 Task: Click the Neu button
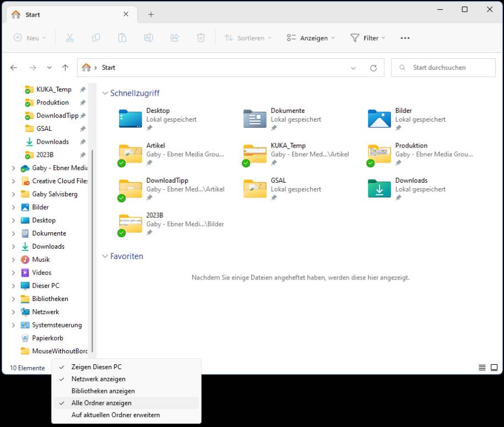click(26, 38)
